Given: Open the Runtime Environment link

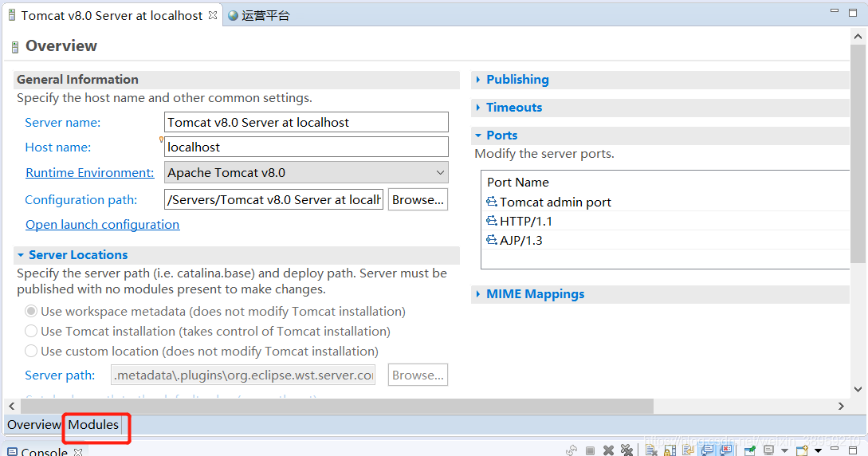Looking at the screenshot, I should pyautogui.click(x=90, y=173).
